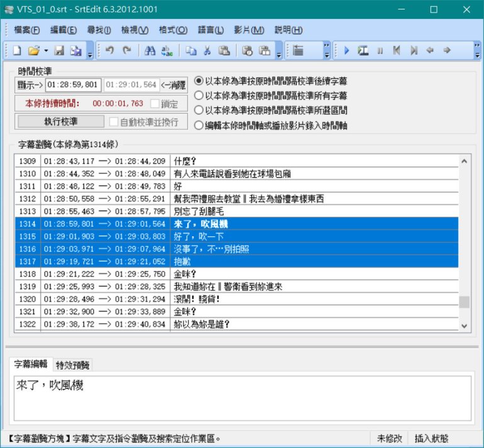The image size is (484, 448).
Task: Click the clipboard with clock icon
Action: coord(247,50)
